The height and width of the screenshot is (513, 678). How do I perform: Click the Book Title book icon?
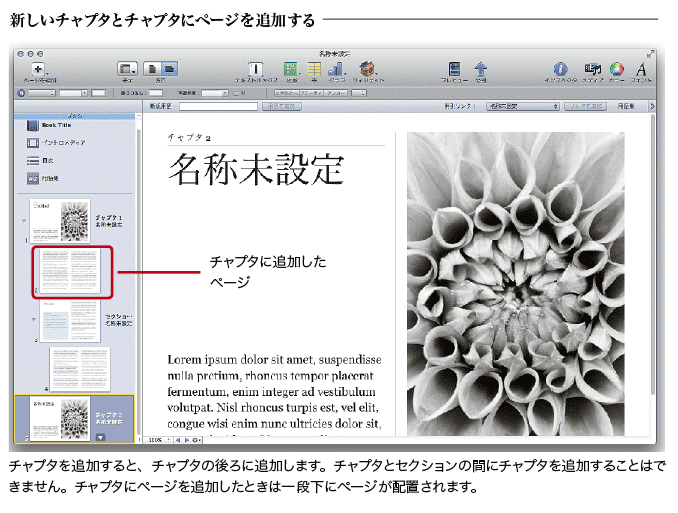click(33, 125)
